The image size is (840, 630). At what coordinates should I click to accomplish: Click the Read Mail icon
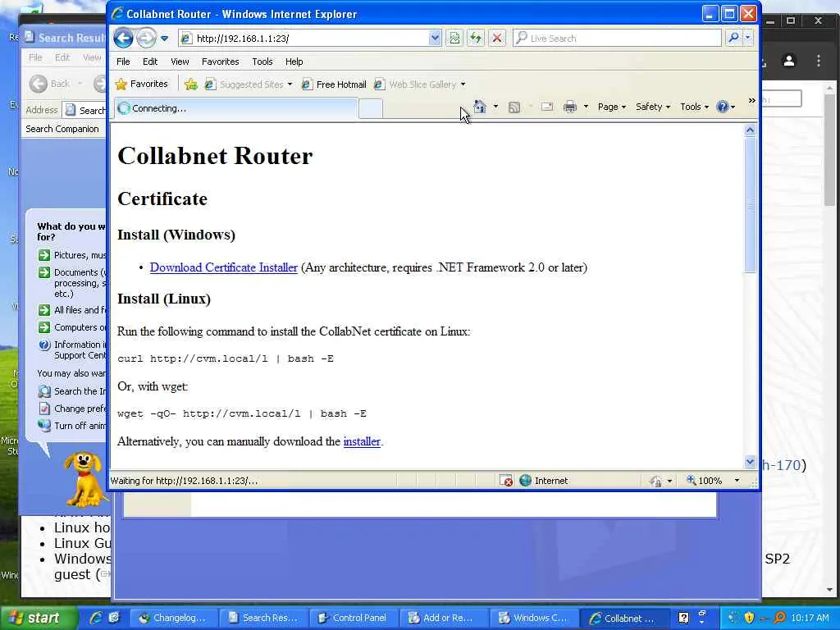point(547,107)
